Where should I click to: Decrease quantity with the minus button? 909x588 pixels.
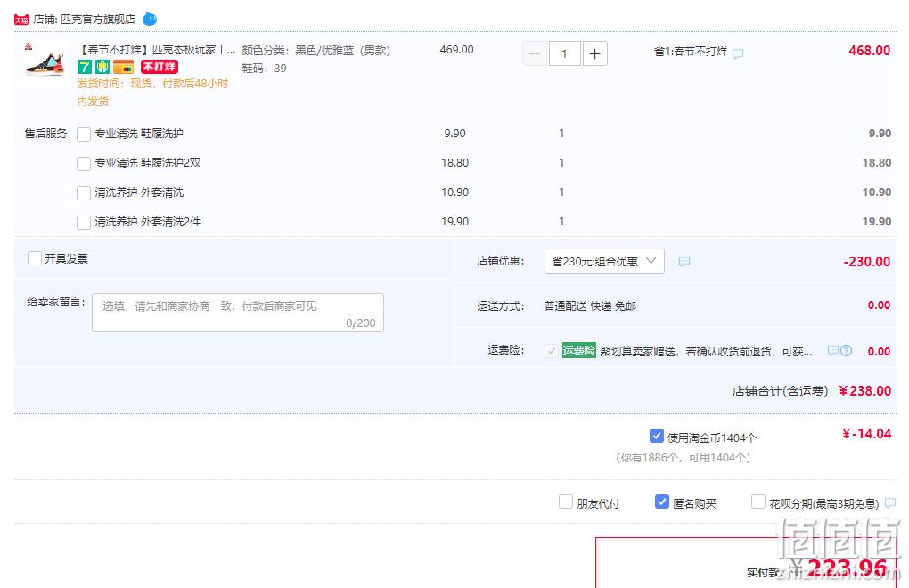pos(535,53)
